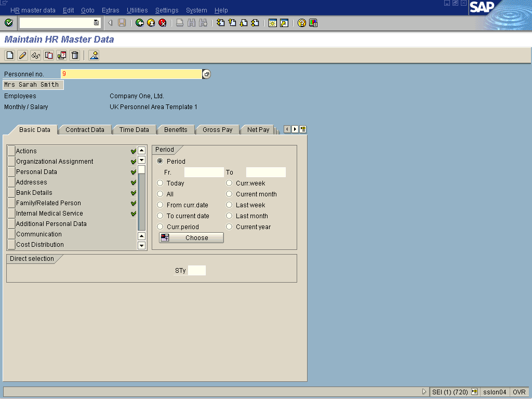Click the Create New Session icon

tap(272, 23)
